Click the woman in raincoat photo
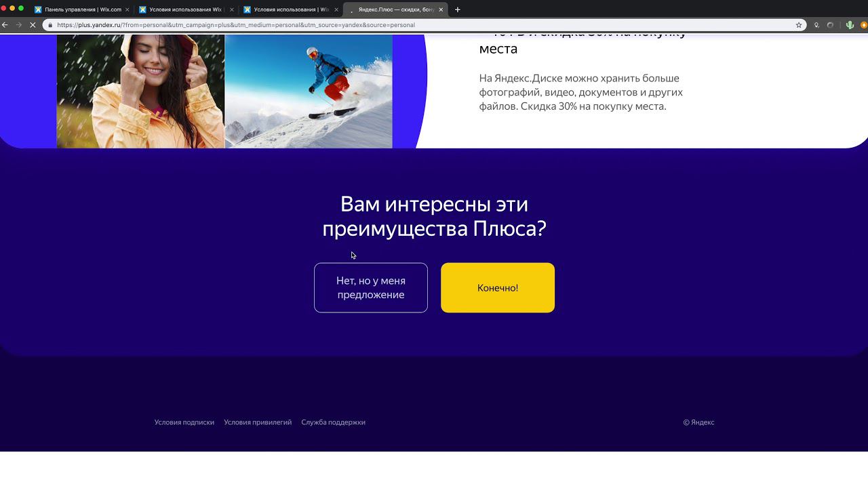 coord(140,91)
